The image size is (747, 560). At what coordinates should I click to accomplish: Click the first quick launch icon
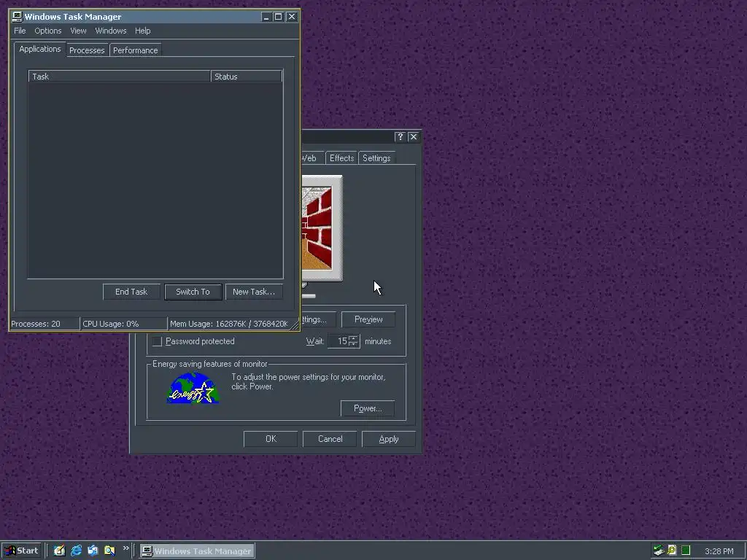coord(59,551)
